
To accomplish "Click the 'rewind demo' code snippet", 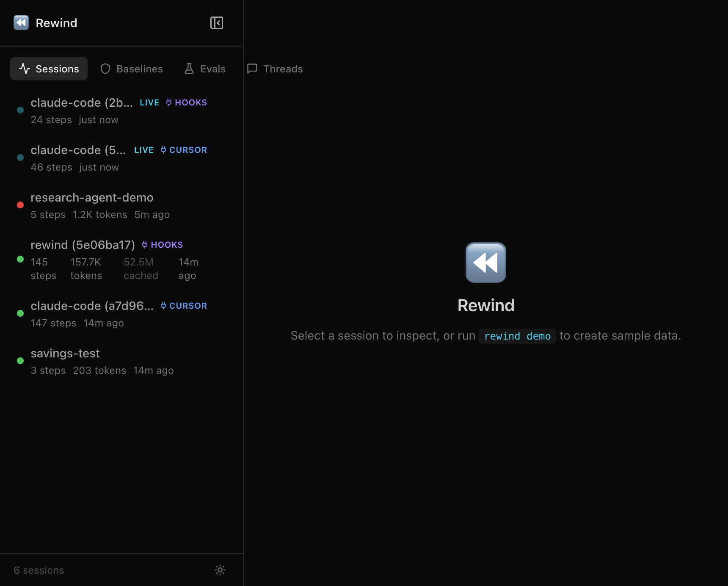I will coord(517,336).
